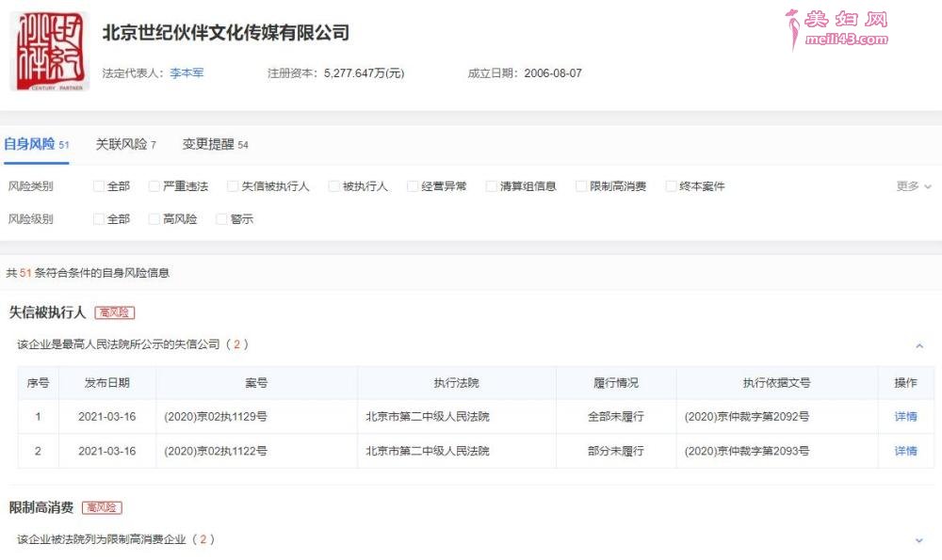The image size is (942, 560).
Task: Enable 失信被执行人 filter checkbox
Action: (233, 186)
